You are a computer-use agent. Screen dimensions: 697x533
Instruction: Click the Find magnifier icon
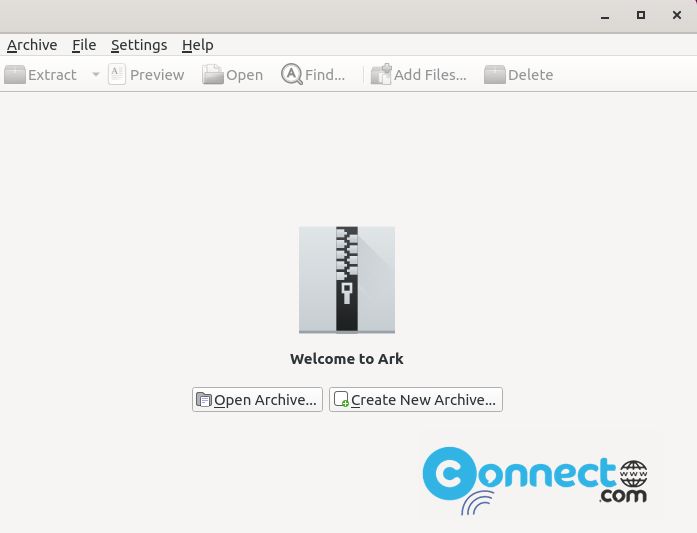(x=292, y=74)
